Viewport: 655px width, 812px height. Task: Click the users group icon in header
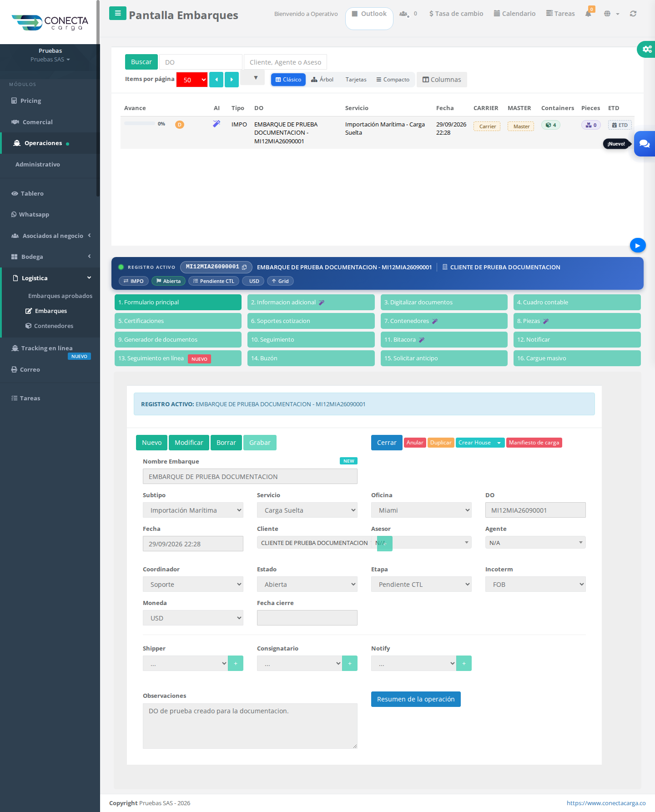tap(403, 14)
